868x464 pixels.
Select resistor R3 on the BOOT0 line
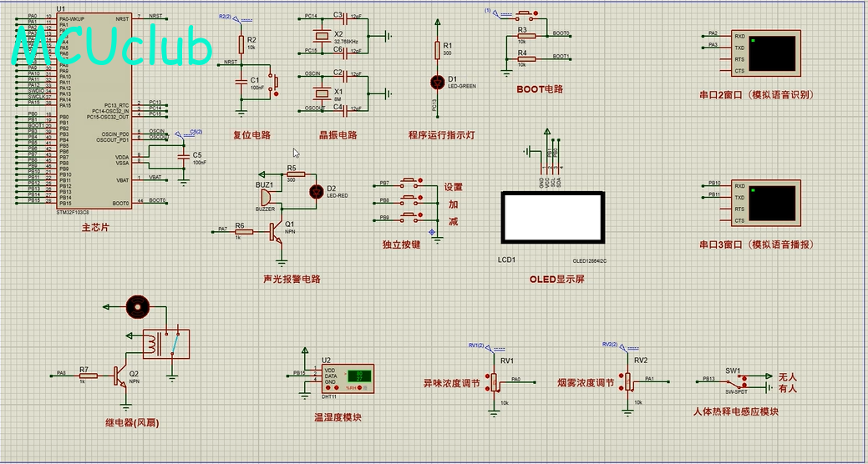pos(526,36)
